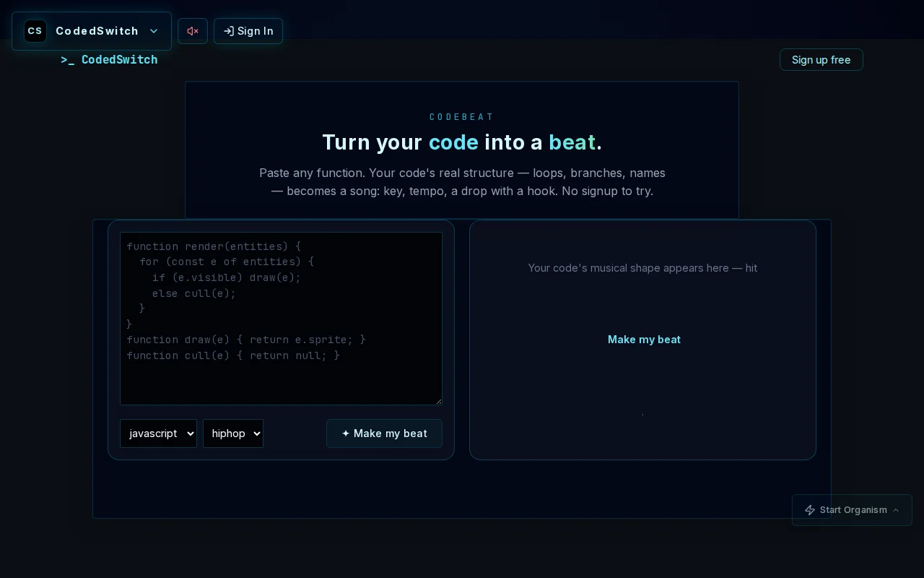Click the description paragraph starting with Paste any function
The width and height of the screenshot is (924, 578).
(x=462, y=182)
